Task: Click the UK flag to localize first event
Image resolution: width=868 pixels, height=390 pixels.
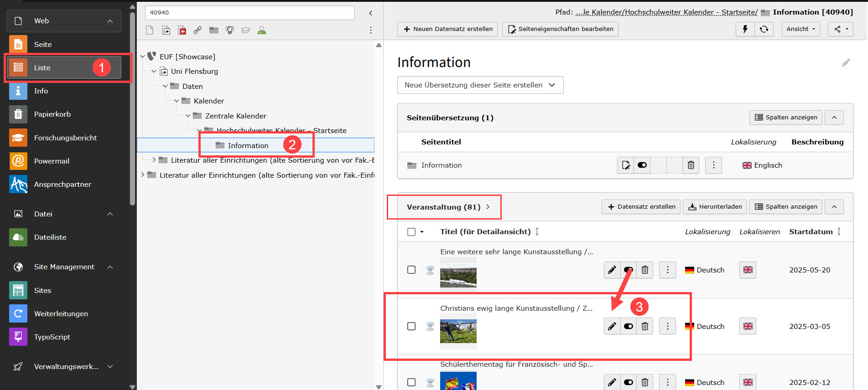Action: (x=748, y=270)
